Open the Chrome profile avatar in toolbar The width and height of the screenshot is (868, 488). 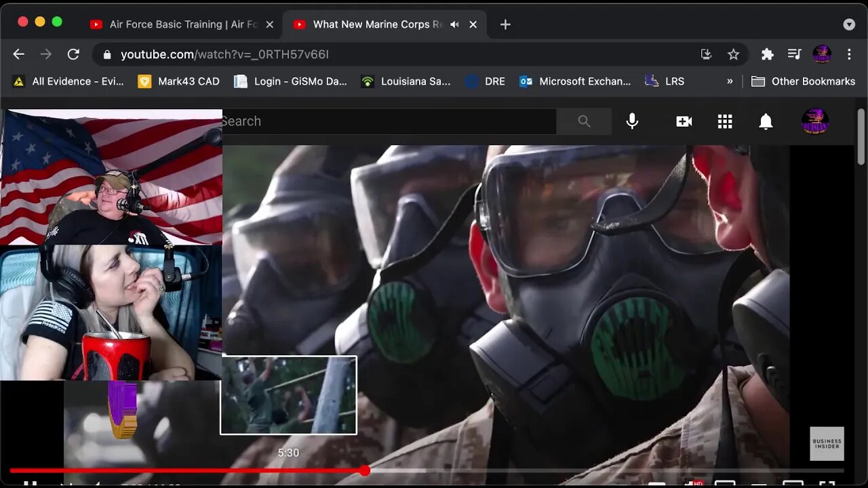[822, 54]
